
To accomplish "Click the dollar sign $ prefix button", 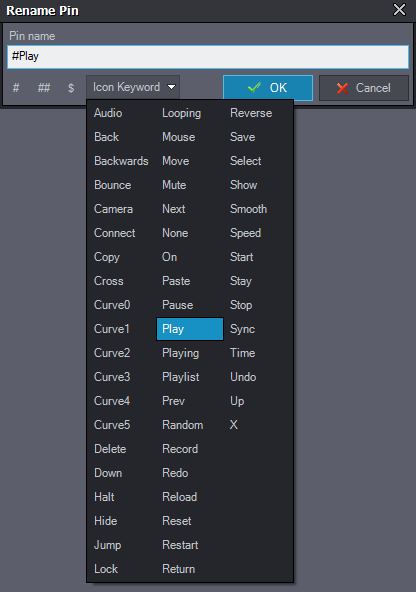I will point(71,88).
